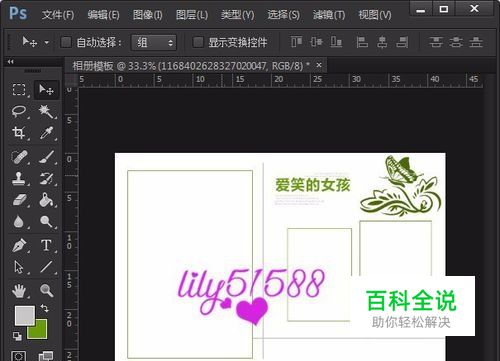Select the Move tool in toolbox
The height and width of the screenshot is (361, 500).
tap(46, 90)
